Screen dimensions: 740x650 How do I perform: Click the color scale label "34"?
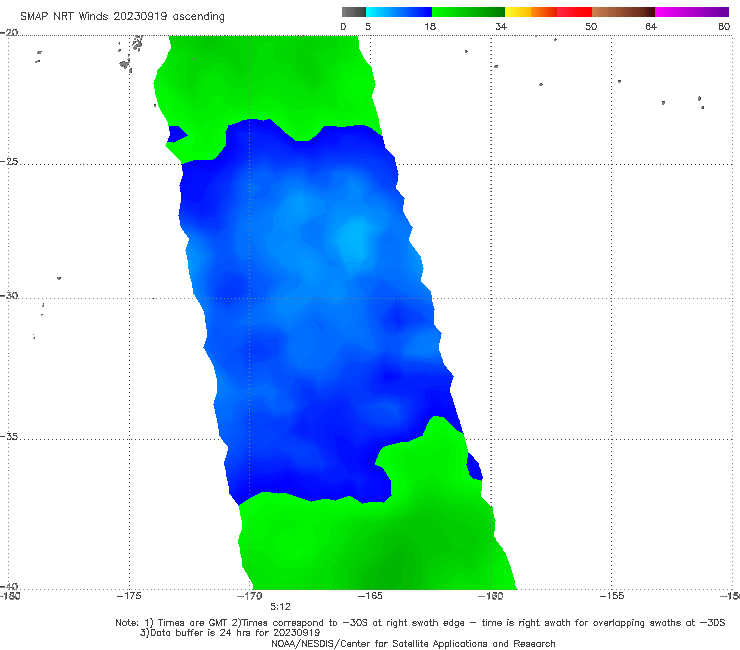[501, 27]
